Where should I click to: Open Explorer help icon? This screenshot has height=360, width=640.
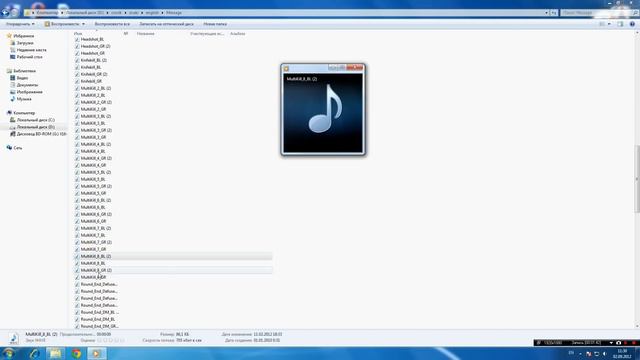(632, 24)
